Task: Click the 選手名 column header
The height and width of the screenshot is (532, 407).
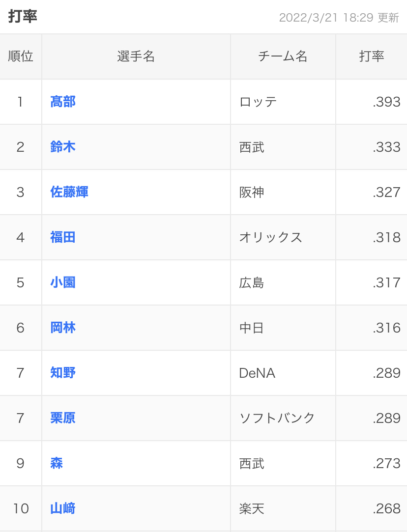Action: coord(136,56)
